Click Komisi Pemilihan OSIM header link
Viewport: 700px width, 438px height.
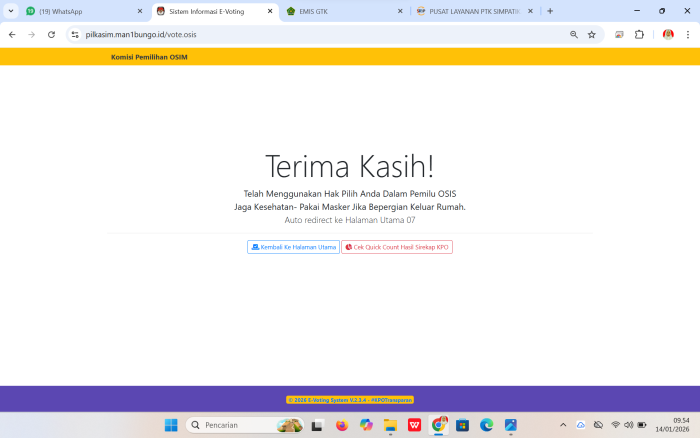149,57
